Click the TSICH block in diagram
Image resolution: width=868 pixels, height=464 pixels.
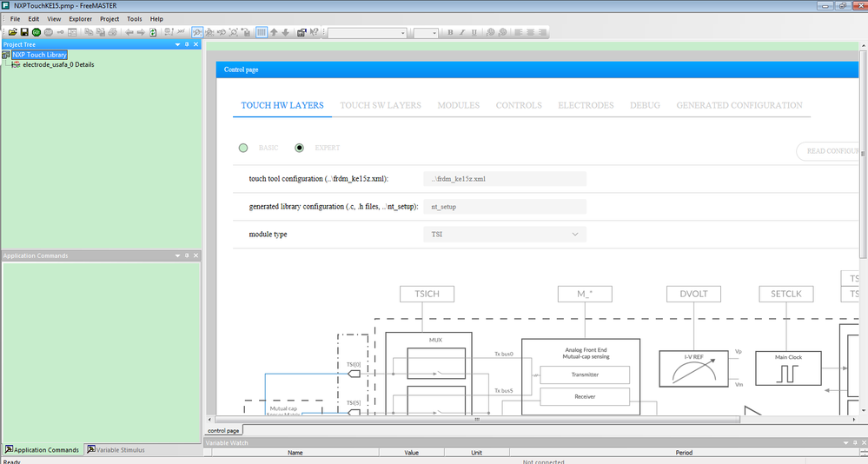[x=427, y=294]
